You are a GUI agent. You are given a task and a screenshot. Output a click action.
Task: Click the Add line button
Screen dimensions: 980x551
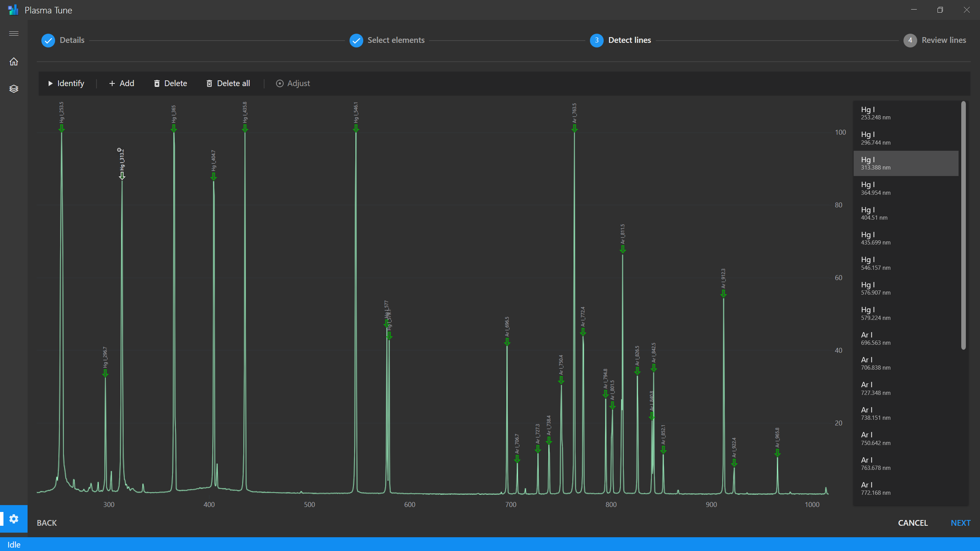click(122, 83)
